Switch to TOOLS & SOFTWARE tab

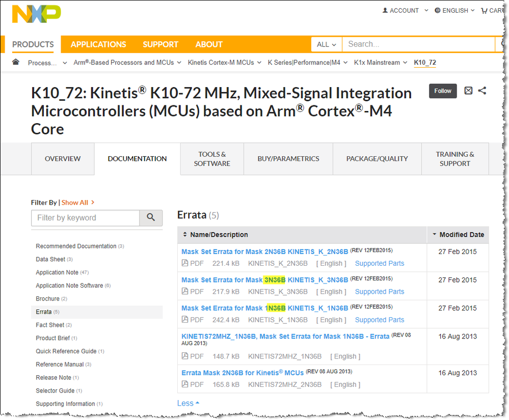click(212, 159)
